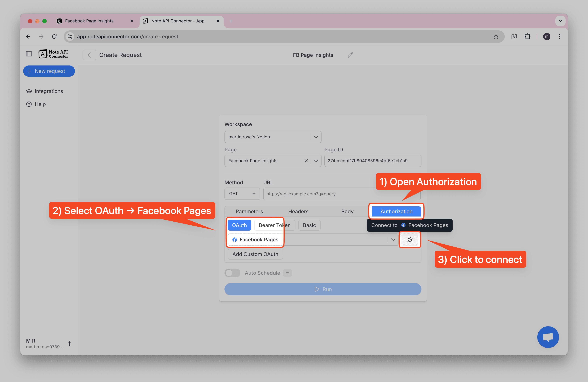This screenshot has height=382, width=588.
Task: Click browser back arrow
Action: [x=28, y=37]
